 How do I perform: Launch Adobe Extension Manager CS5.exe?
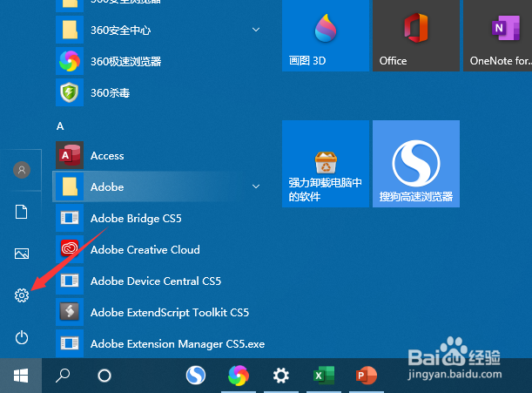coord(159,343)
